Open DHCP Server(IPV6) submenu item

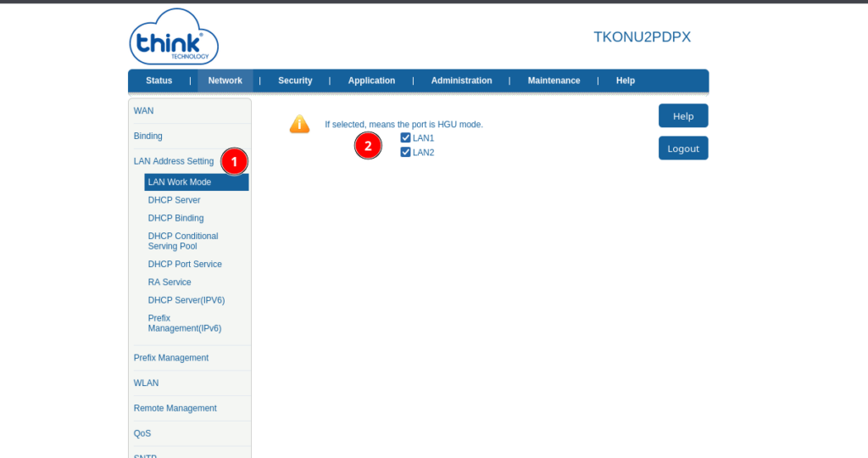tap(186, 300)
